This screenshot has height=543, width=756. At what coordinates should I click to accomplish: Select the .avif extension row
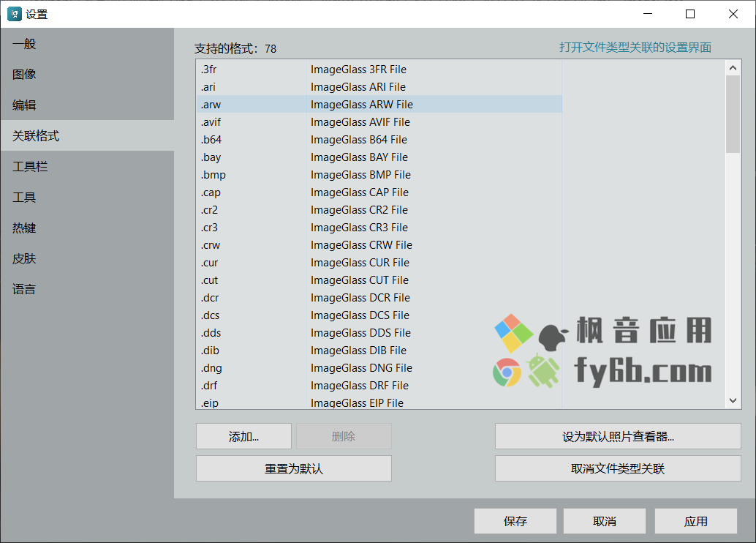(379, 122)
